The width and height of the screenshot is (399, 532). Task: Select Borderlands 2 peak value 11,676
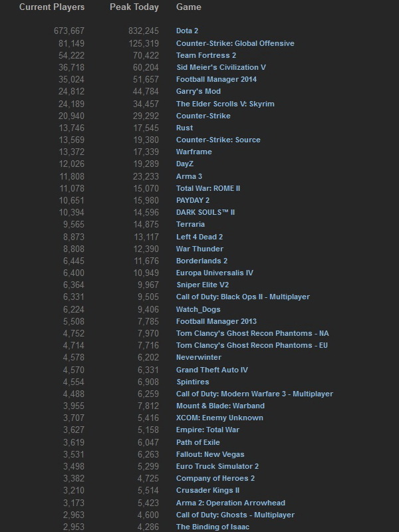point(146,261)
